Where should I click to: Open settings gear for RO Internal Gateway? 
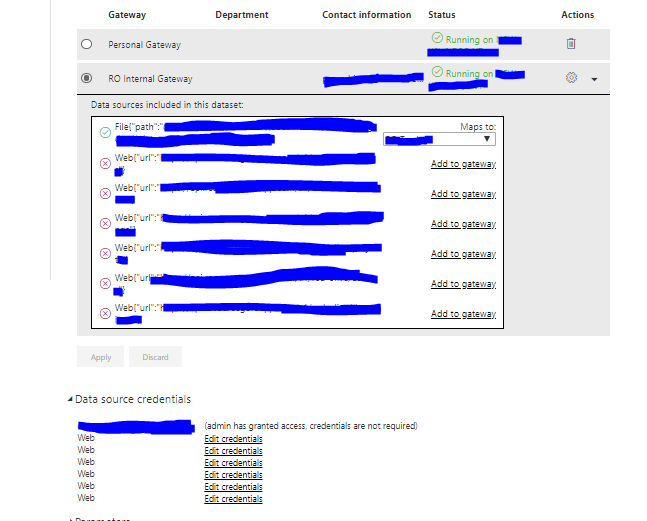(x=571, y=78)
